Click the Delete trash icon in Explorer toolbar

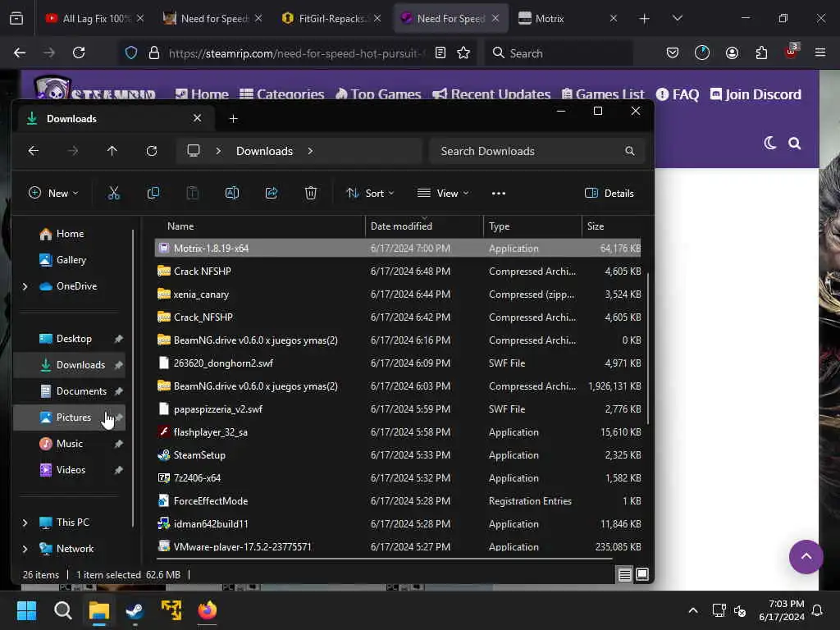click(x=311, y=193)
